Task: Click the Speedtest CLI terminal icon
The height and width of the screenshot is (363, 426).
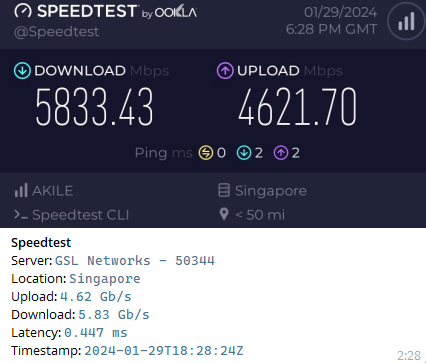Action: pyautogui.click(x=21, y=214)
